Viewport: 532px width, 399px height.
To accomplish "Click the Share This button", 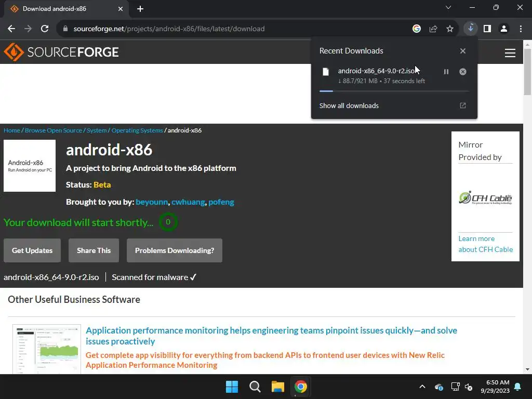I will coord(94,250).
